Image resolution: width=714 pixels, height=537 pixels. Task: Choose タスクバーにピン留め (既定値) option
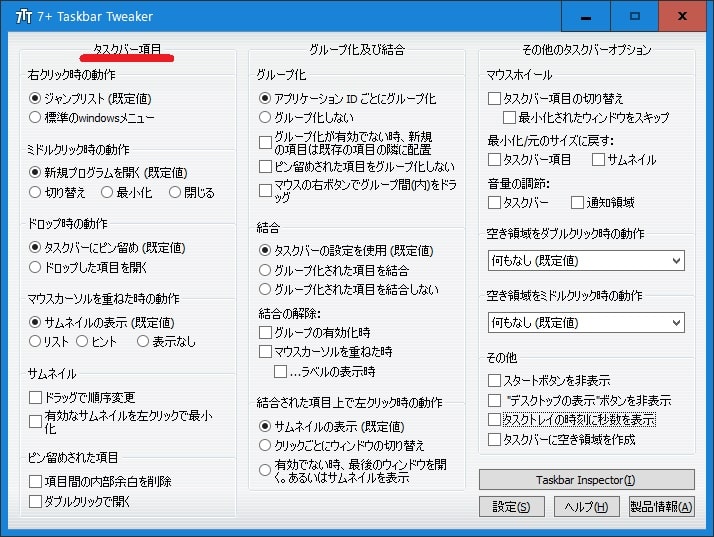(x=35, y=247)
